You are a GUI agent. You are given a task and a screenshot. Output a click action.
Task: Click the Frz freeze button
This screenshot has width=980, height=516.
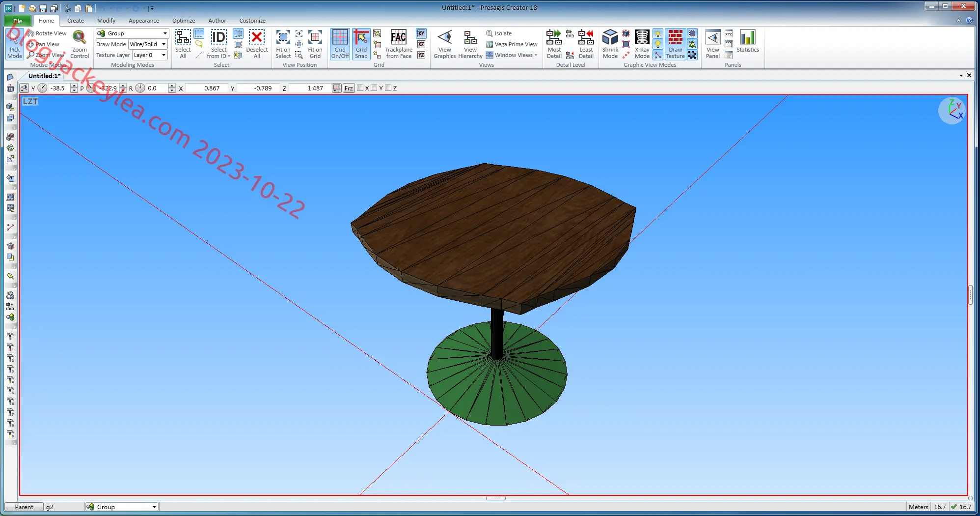[349, 88]
